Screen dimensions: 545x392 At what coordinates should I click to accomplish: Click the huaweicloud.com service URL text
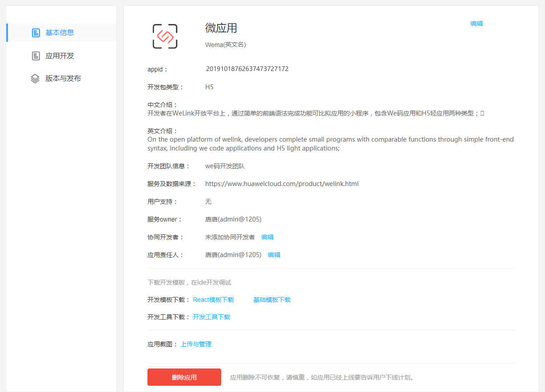[x=282, y=184]
